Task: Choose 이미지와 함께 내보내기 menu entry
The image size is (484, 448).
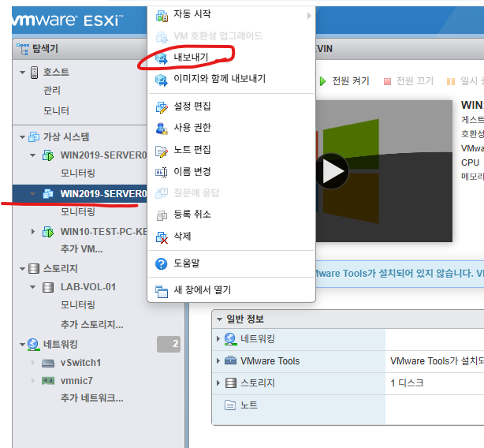Action: [x=231, y=79]
